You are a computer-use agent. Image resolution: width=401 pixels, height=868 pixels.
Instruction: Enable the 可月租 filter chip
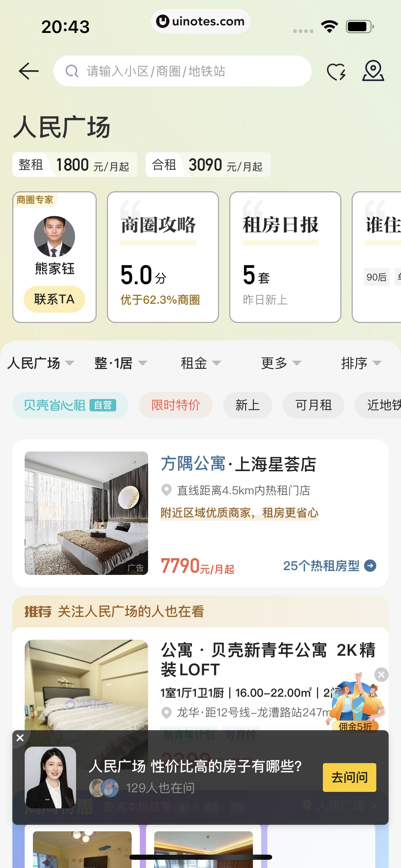pyautogui.click(x=313, y=405)
